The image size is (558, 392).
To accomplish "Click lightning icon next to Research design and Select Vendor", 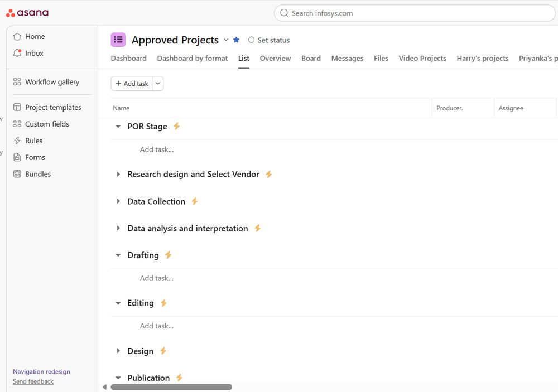I will click(269, 174).
